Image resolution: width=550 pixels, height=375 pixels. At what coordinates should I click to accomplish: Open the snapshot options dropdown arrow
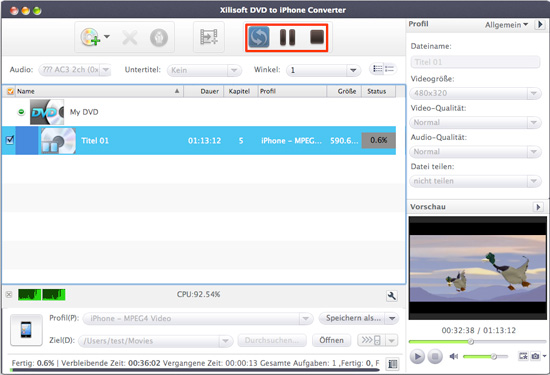point(544,356)
